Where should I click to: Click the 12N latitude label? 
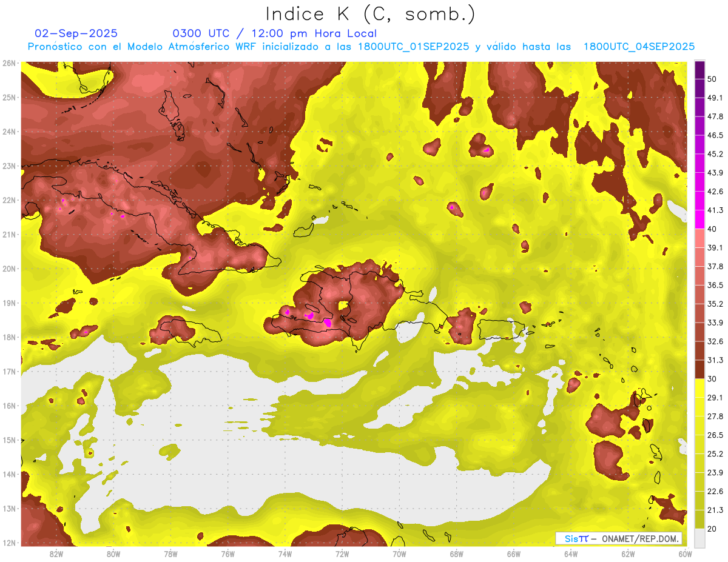coord(8,543)
